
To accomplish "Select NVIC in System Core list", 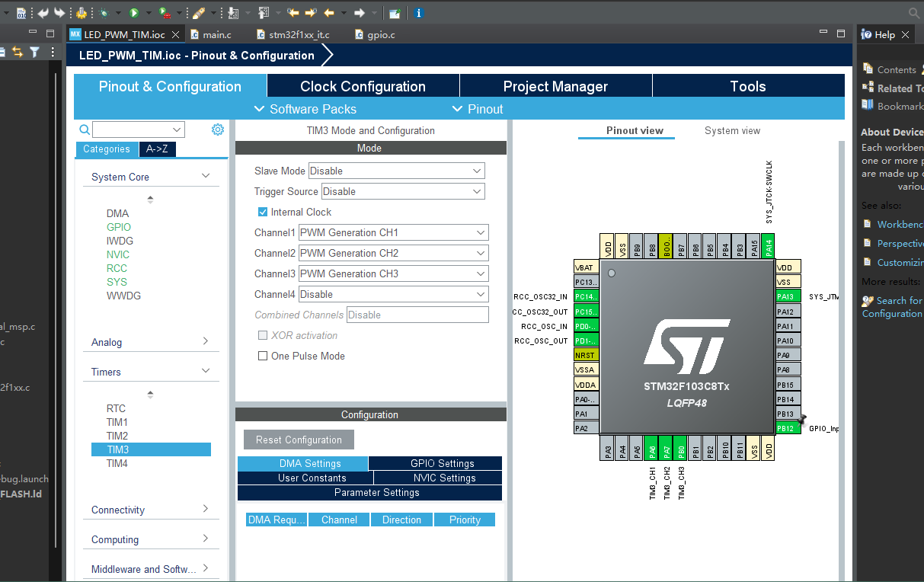I will [118, 254].
